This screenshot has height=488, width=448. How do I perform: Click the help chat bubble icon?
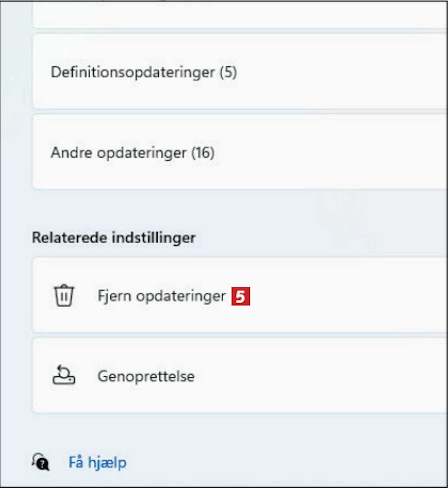click(41, 462)
